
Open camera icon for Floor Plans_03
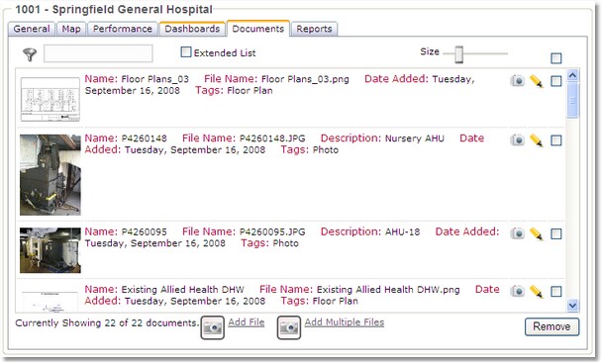click(517, 80)
